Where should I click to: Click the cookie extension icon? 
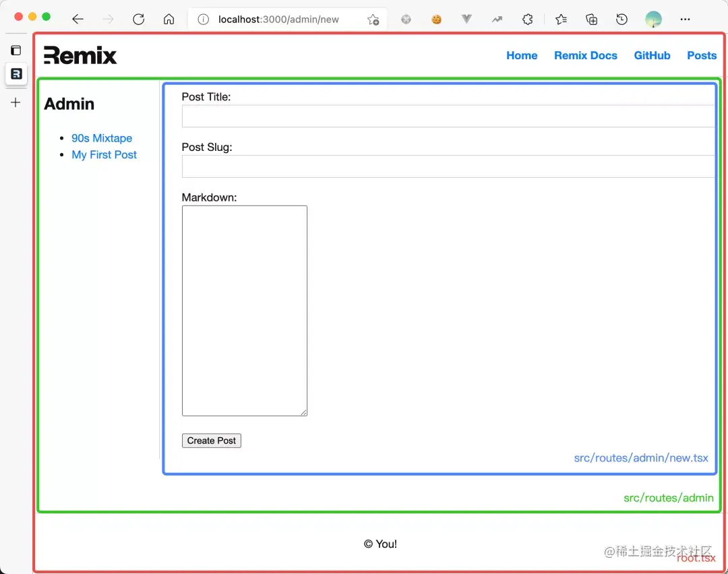436,20
